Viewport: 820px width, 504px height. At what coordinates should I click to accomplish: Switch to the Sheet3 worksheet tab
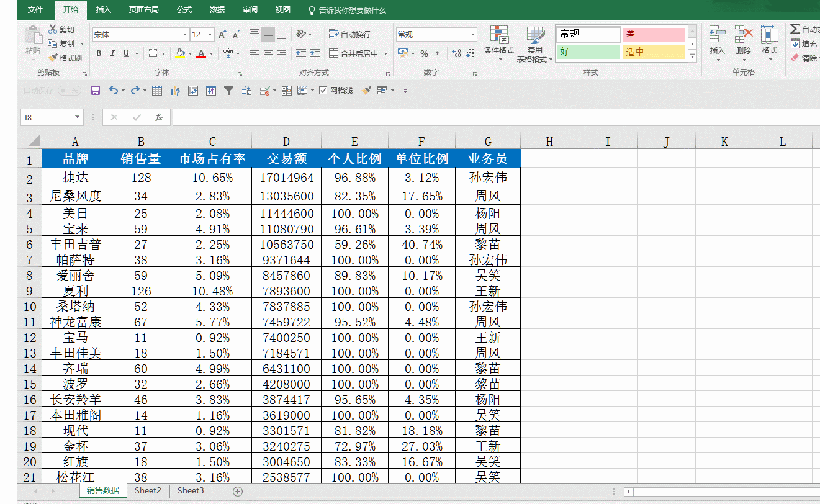pos(191,490)
